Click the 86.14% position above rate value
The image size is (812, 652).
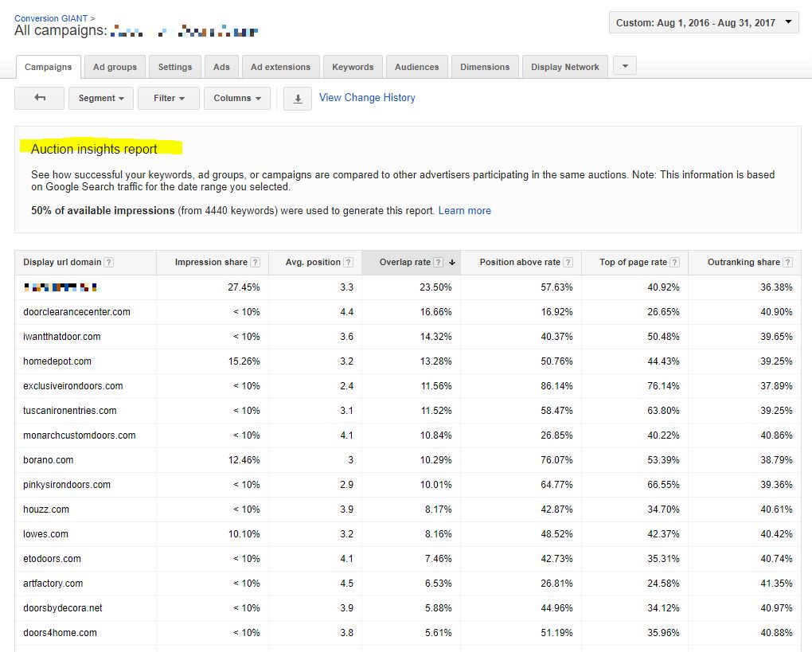point(556,386)
